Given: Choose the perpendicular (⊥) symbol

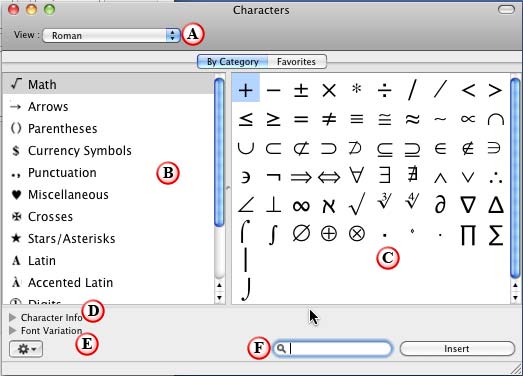Looking at the screenshot, I should coord(273,205).
